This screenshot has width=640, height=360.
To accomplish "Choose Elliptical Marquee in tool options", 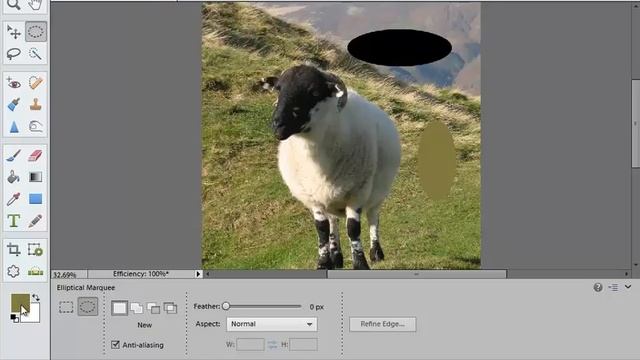I will [87, 307].
